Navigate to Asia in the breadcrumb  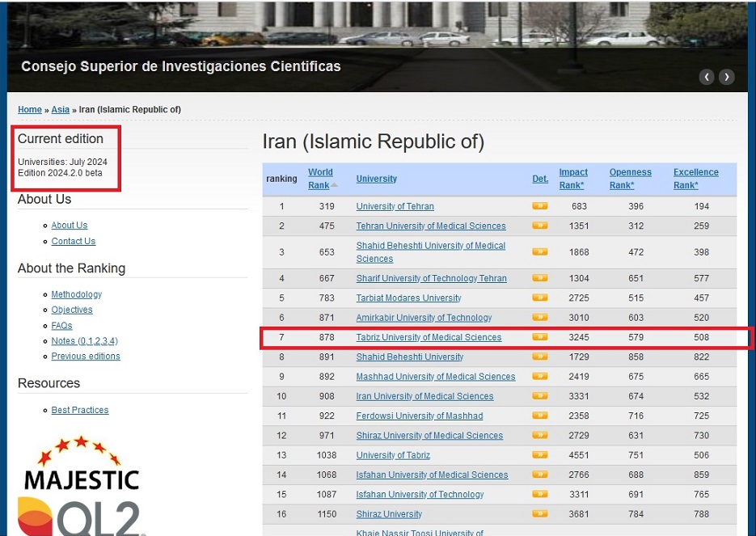tap(60, 110)
